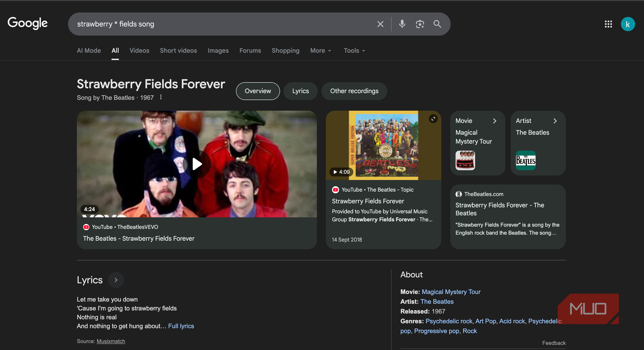Switch to the Images tab
The width and height of the screenshot is (644, 350).
[x=218, y=51]
